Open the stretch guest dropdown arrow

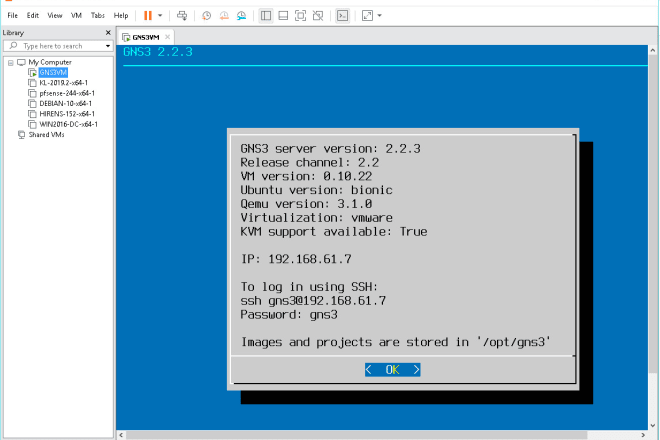point(380,16)
